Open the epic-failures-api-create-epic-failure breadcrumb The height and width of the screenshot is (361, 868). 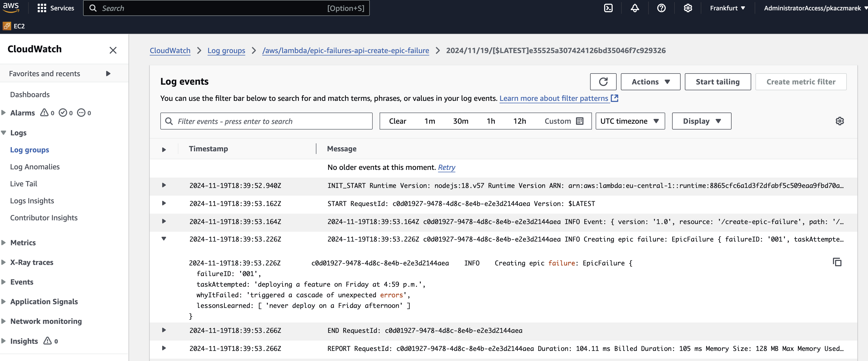point(345,50)
